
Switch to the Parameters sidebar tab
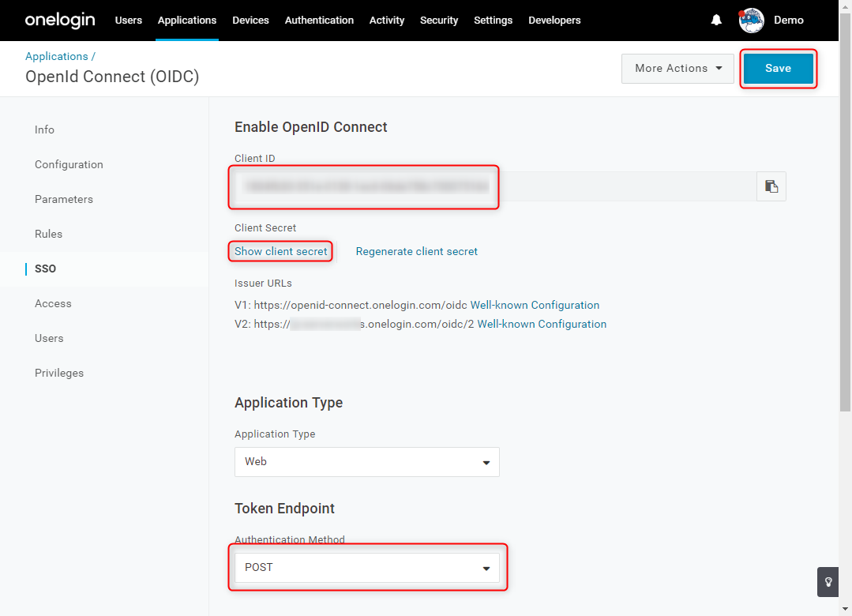pyautogui.click(x=64, y=200)
